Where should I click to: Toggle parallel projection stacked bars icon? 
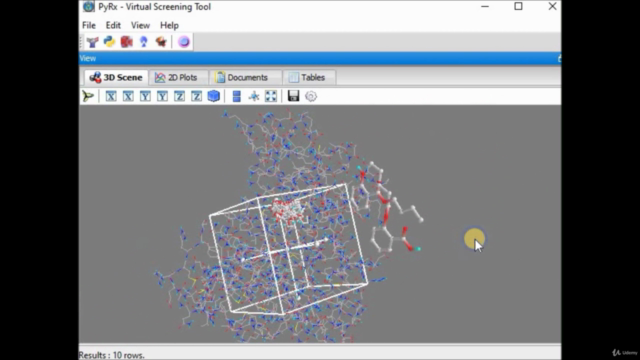[236, 96]
